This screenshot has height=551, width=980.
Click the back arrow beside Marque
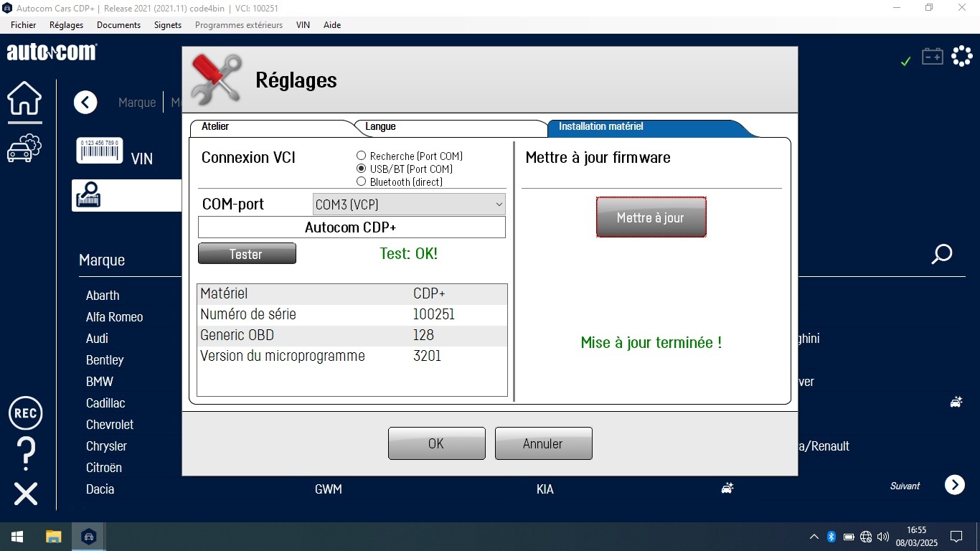point(85,103)
